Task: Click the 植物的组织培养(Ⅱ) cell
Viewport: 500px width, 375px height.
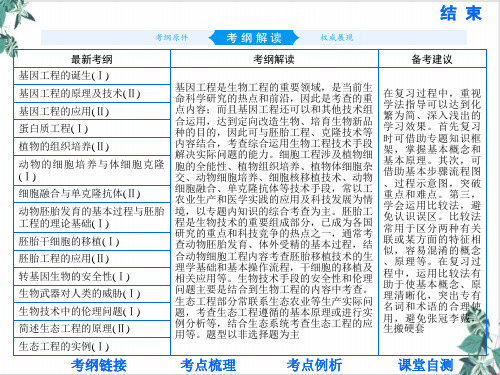Action: point(92,146)
